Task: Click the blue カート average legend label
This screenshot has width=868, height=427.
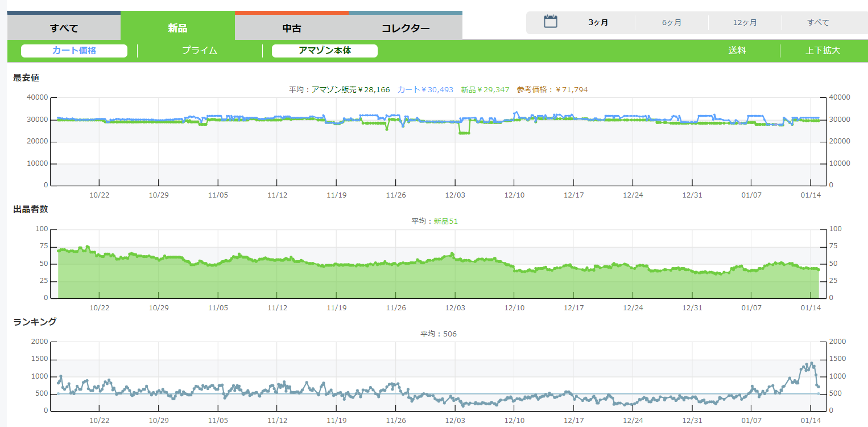Action: tap(425, 90)
